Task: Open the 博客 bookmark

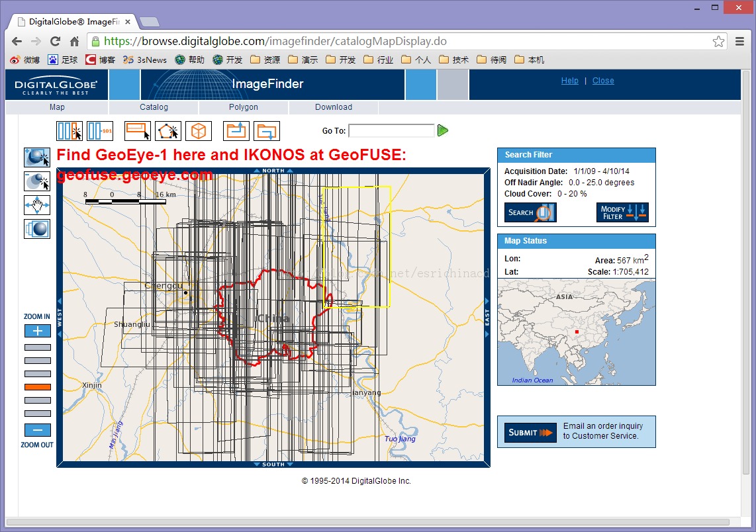Action: pos(100,60)
